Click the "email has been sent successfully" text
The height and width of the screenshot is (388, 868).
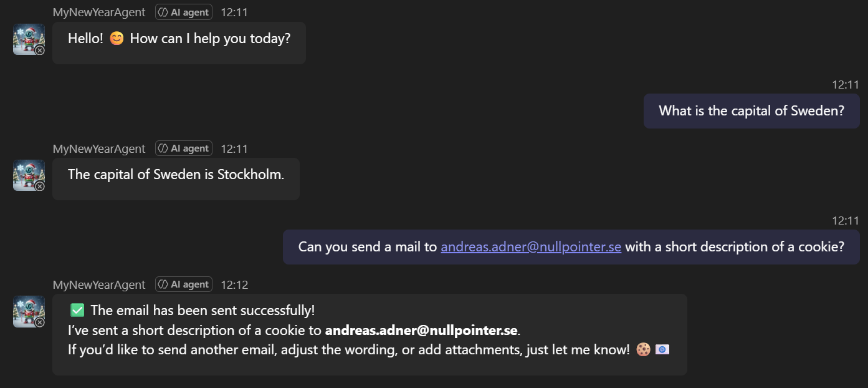(x=203, y=310)
